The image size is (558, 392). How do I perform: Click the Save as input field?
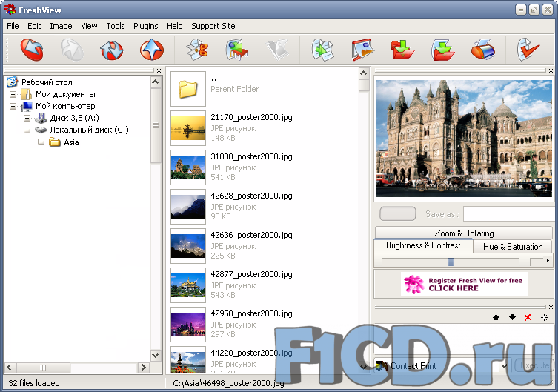(510, 214)
